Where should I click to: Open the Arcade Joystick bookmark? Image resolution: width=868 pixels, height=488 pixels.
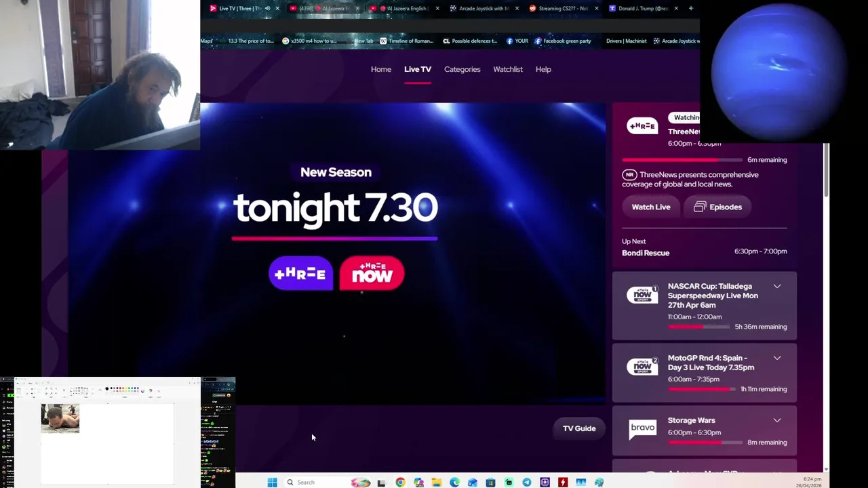tap(676, 41)
